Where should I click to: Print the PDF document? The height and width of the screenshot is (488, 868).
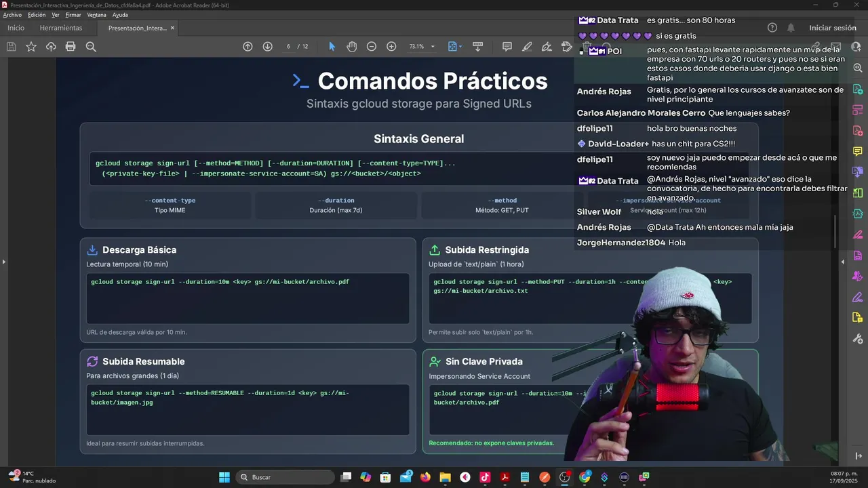tap(71, 47)
